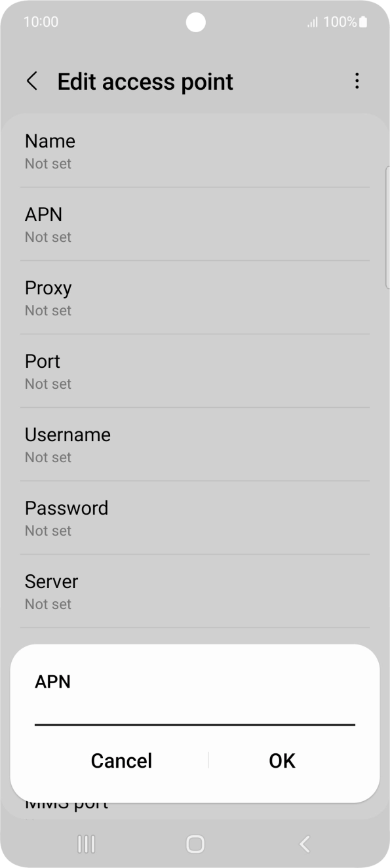
Task: Open the Name field to edit it
Action: pos(195,151)
